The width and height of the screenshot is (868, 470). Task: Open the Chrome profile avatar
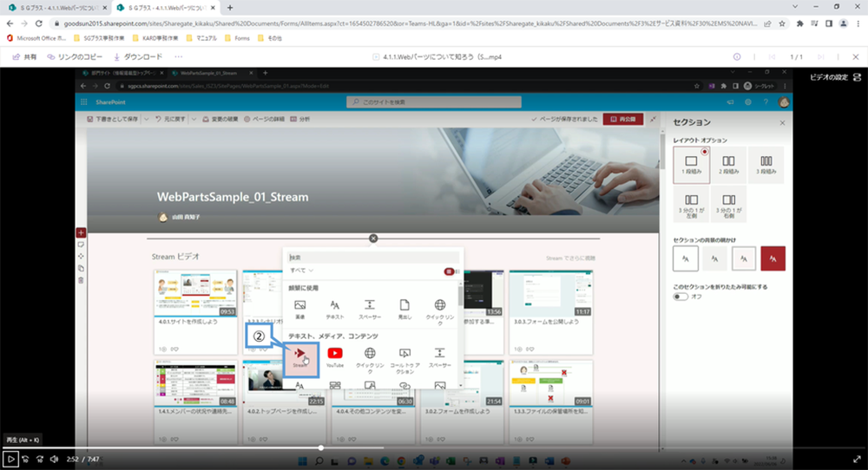tap(843, 23)
